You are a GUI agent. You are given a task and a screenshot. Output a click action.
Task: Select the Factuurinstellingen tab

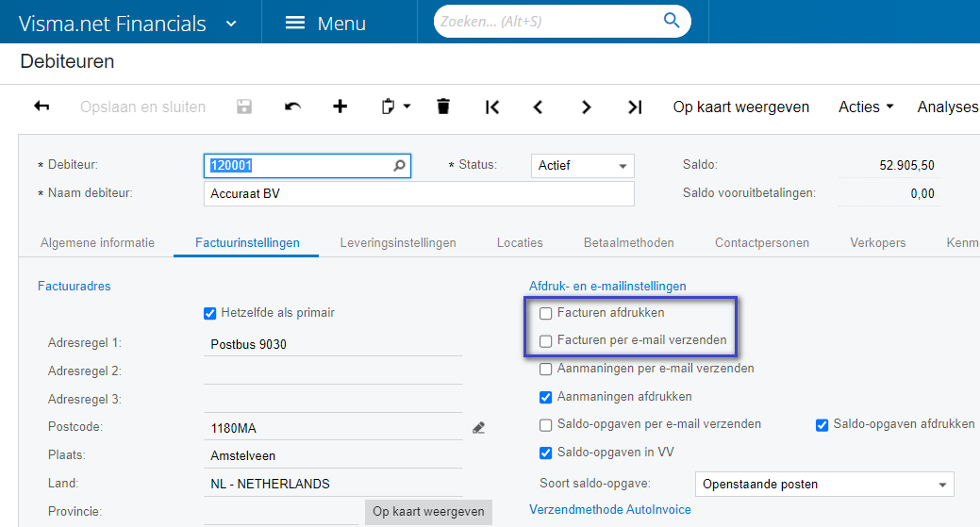(x=247, y=243)
